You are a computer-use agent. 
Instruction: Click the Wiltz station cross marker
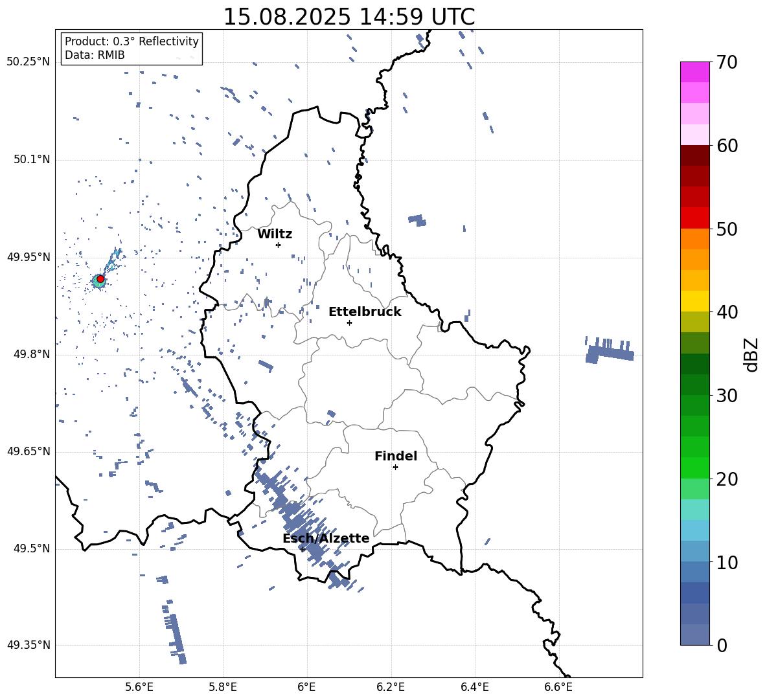pyautogui.click(x=279, y=245)
